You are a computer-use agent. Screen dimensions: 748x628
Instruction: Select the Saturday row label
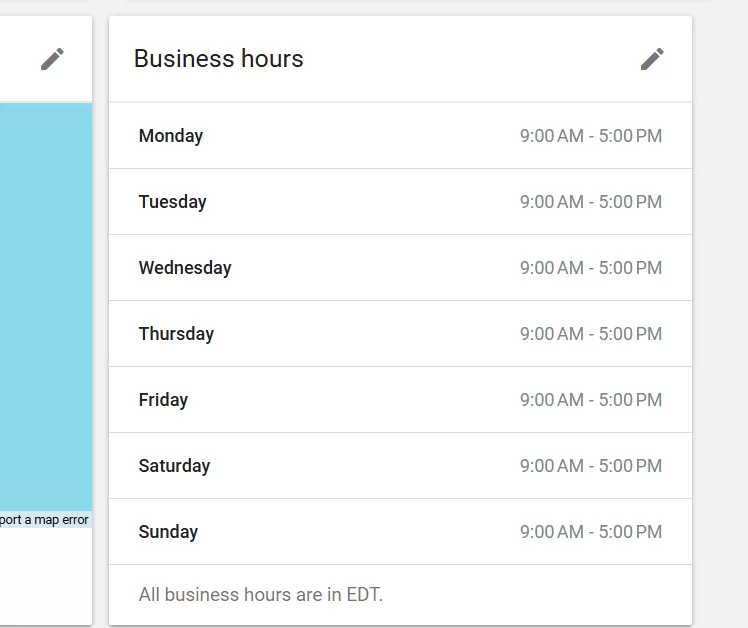tap(174, 466)
